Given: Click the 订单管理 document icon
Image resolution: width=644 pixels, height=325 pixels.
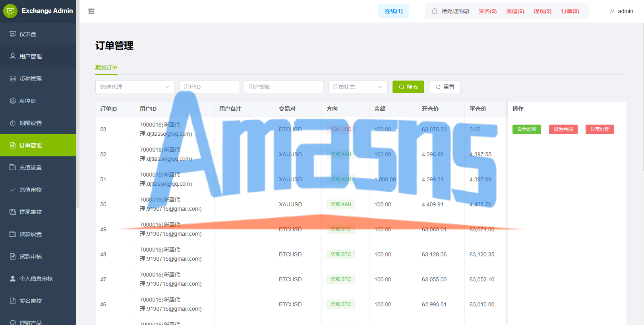Looking at the screenshot, I should click(x=13, y=145).
